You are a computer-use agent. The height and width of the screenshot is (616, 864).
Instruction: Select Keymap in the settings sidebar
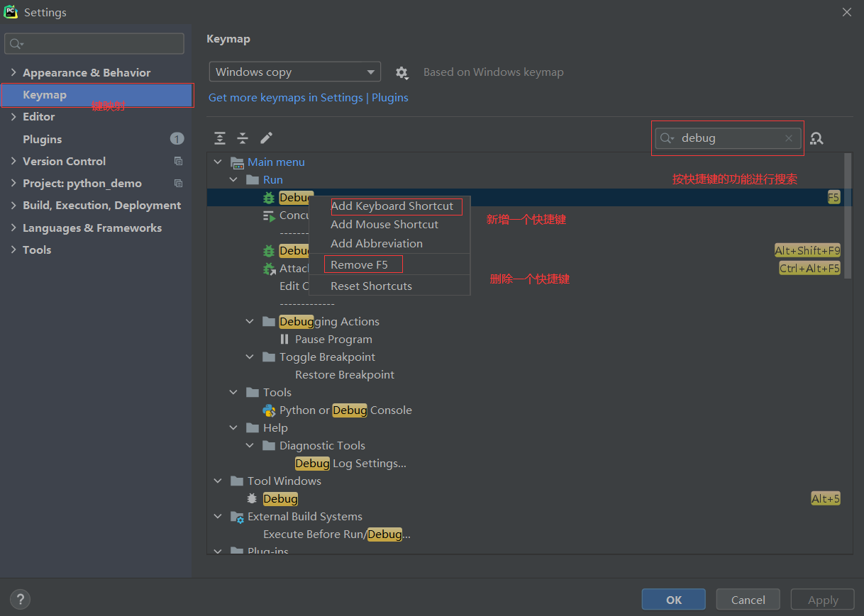pyautogui.click(x=96, y=95)
